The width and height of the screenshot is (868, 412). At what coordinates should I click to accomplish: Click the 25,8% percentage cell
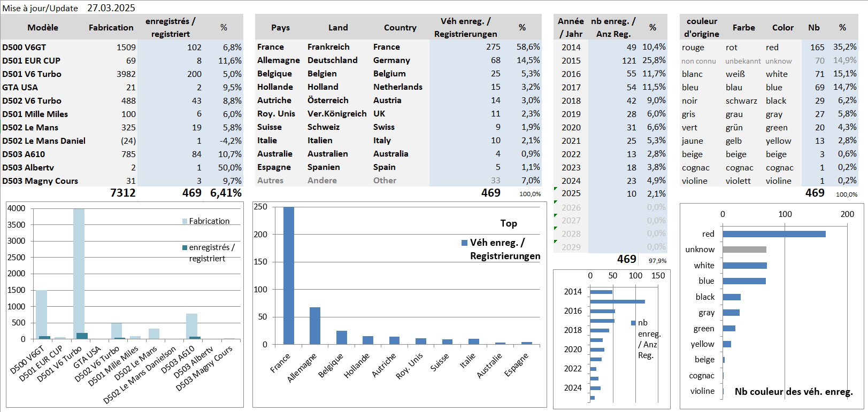click(x=654, y=60)
